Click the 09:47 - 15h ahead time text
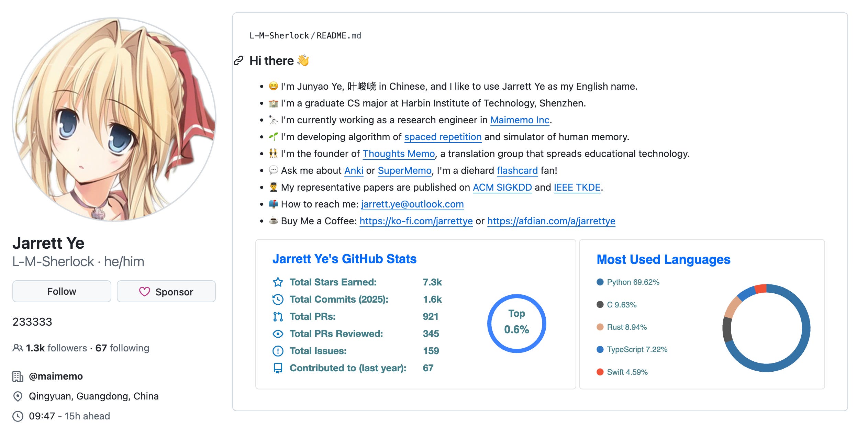Screen dimensions: 868x428 [x=69, y=416]
